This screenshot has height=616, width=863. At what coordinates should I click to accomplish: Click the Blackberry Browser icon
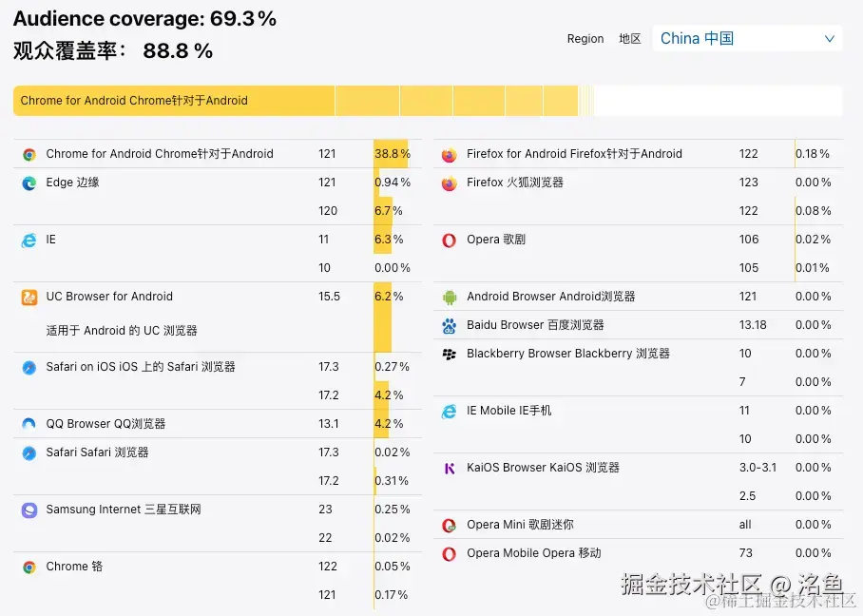click(450, 354)
